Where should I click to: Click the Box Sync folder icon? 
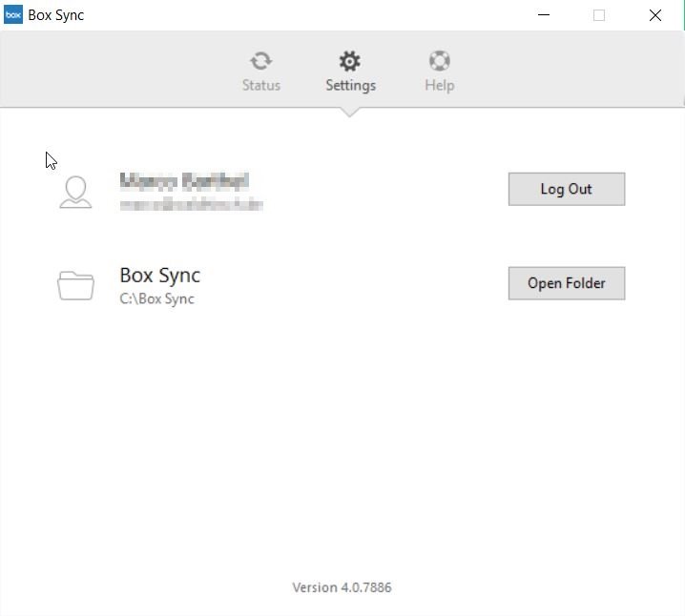click(x=75, y=285)
